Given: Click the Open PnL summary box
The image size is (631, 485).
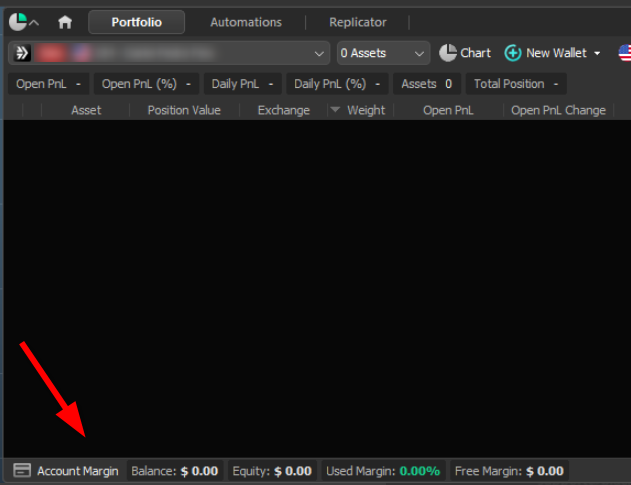Looking at the screenshot, I should click(x=48, y=84).
